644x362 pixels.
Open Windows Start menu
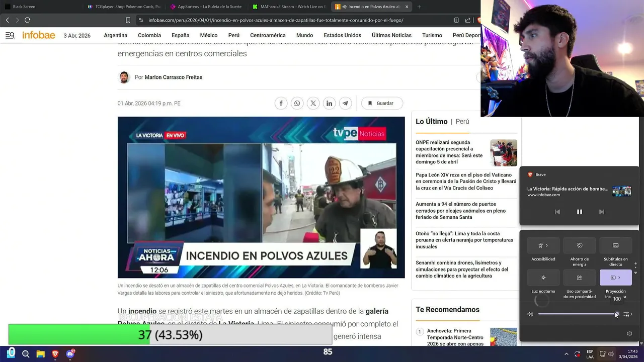coord(11,353)
